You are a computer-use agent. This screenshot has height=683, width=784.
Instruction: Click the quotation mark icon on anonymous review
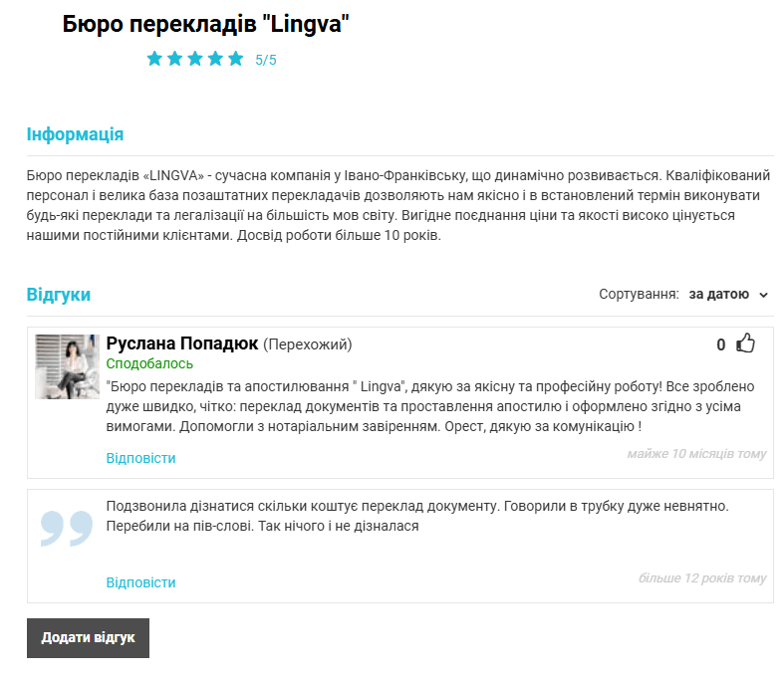[x=67, y=528]
